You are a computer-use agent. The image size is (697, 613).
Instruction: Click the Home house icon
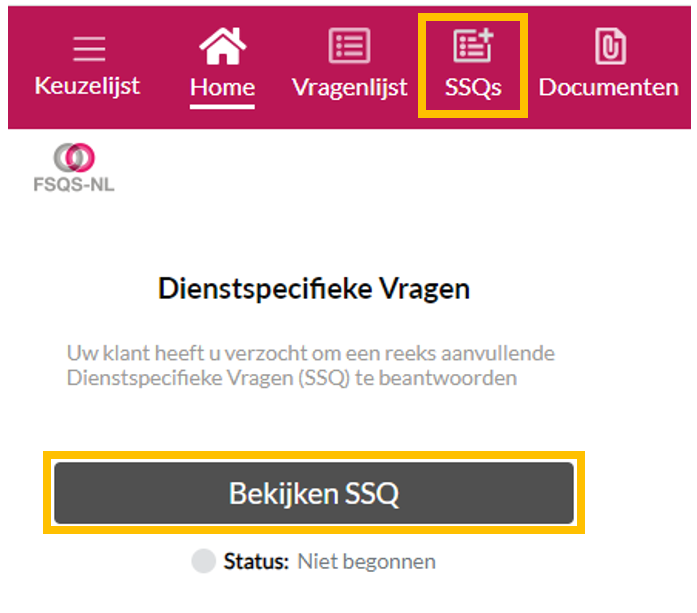point(223,46)
